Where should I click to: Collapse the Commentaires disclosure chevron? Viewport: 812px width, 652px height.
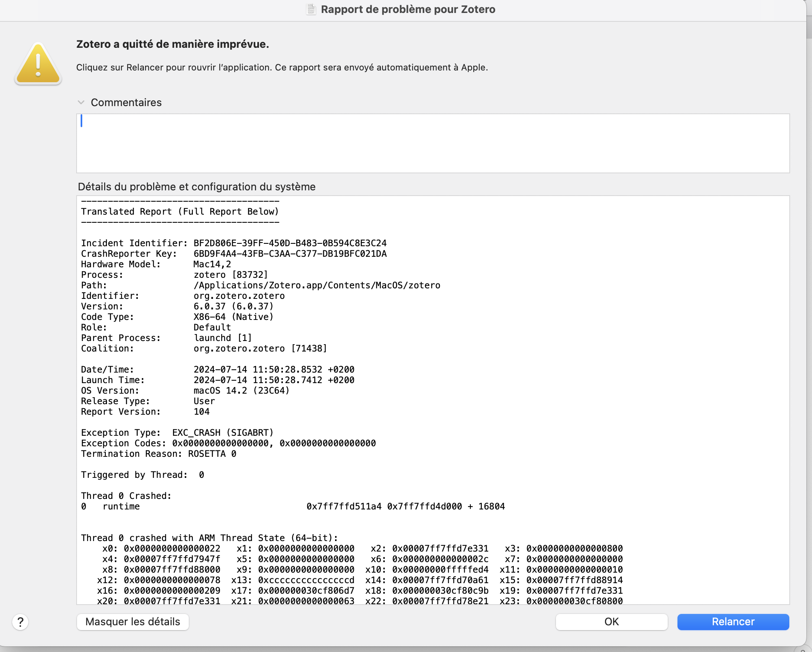[x=81, y=102]
